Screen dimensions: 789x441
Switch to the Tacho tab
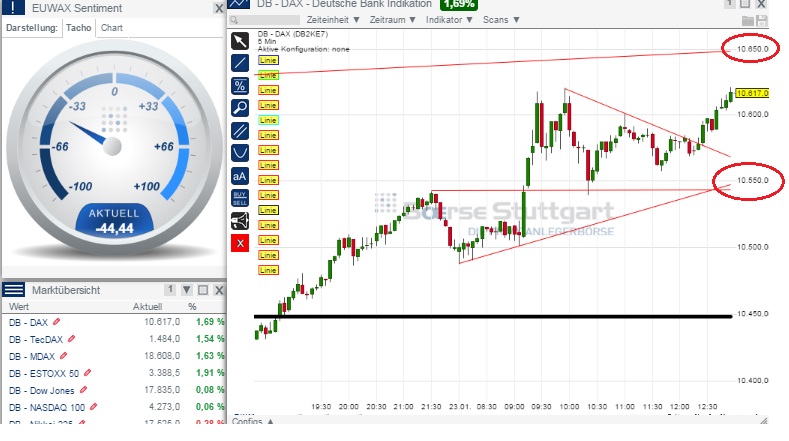pyautogui.click(x=78, y=28)
